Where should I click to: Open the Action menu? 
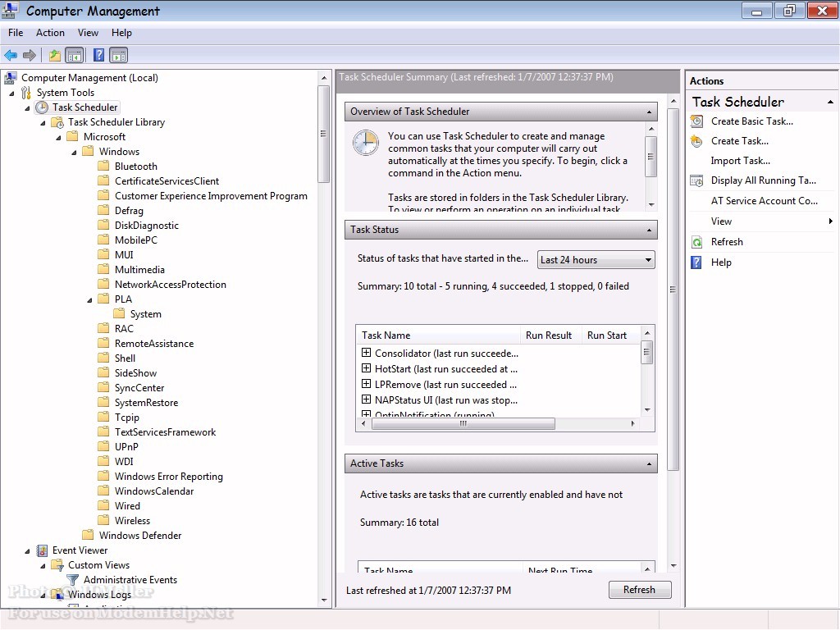(x=50, y=33)
